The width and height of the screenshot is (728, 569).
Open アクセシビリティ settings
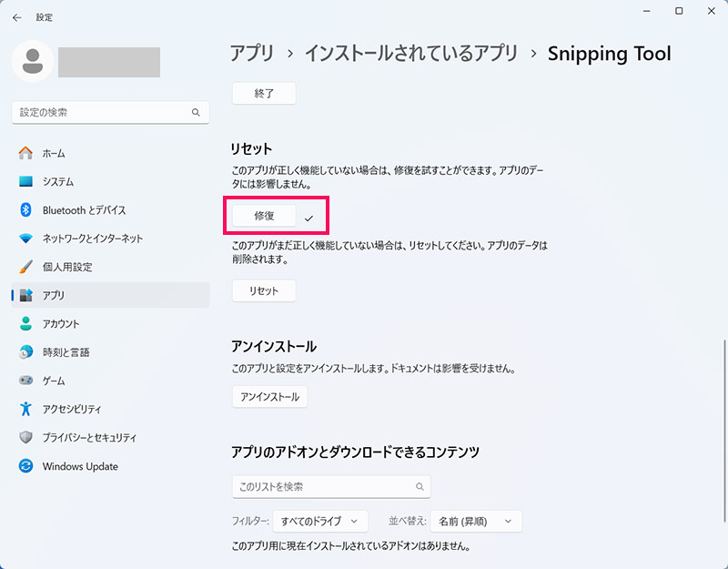pos(110,409)
